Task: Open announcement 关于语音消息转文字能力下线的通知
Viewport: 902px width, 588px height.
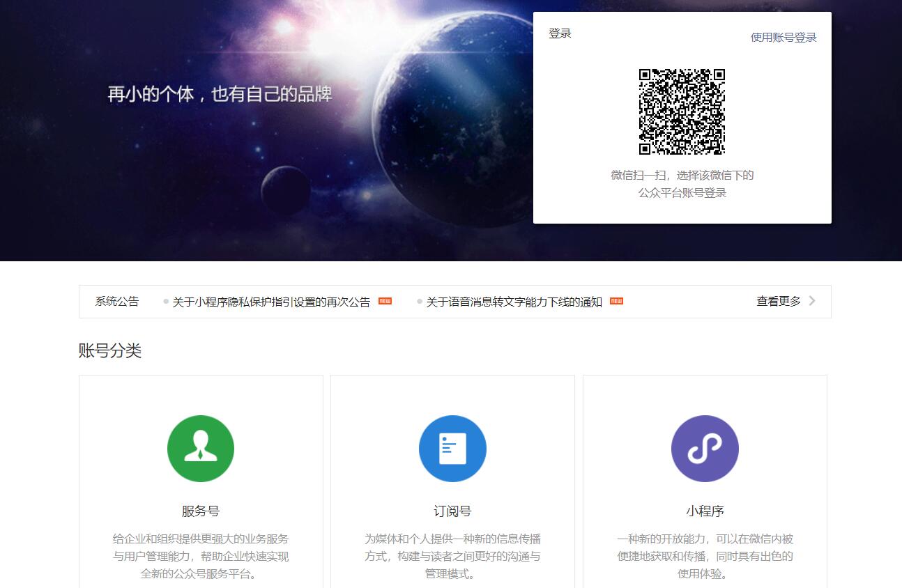Action: pyautogui.click(x=514, y=302)
